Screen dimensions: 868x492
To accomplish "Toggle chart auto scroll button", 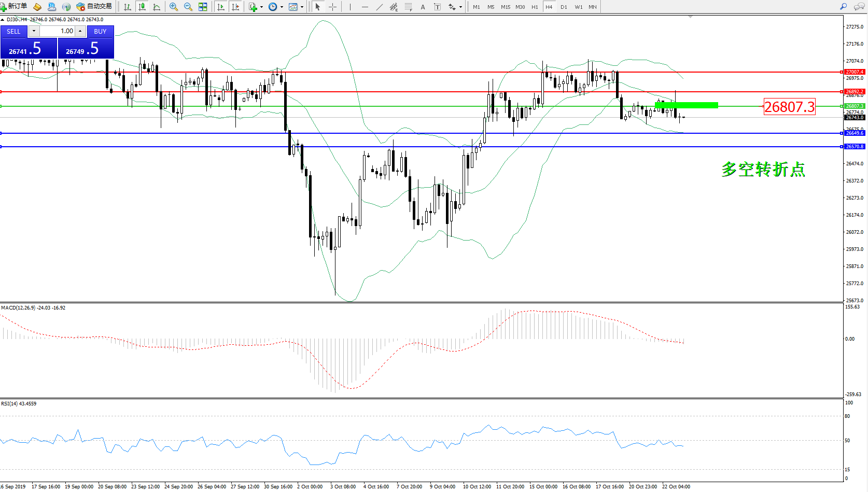I will point(221,7).
